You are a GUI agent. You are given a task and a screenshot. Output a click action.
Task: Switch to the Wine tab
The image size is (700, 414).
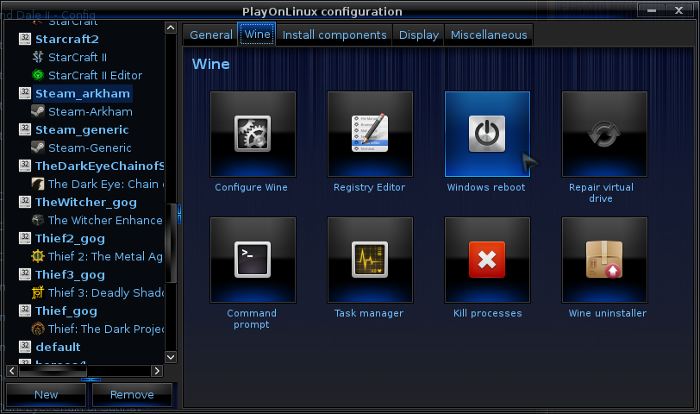[x=257, y=34]
